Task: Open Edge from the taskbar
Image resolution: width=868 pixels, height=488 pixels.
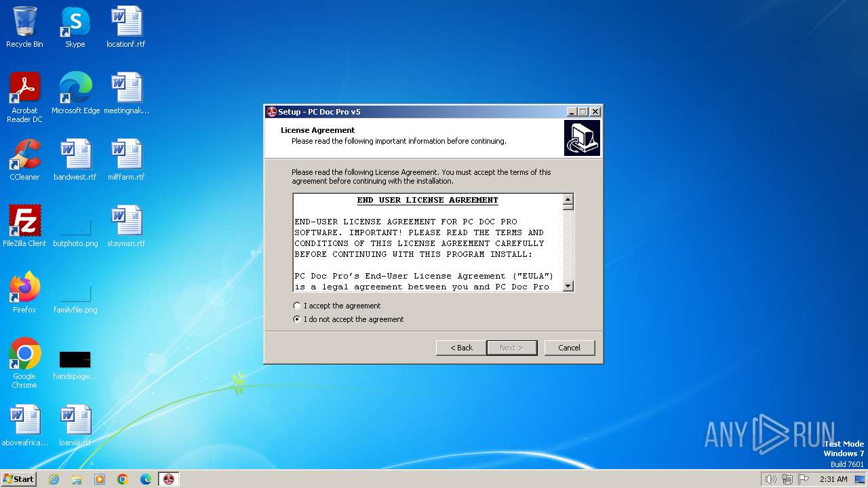Action: point(146,479)
